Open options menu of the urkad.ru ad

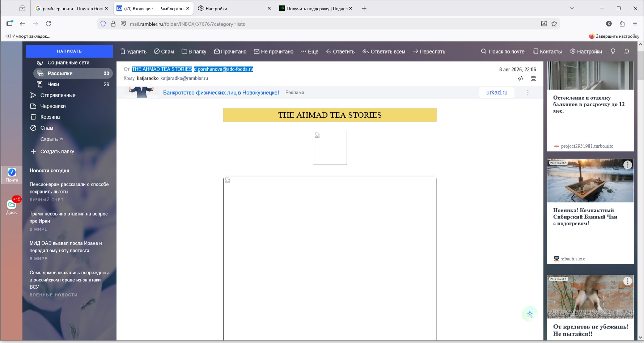click(x=528, y=92)
